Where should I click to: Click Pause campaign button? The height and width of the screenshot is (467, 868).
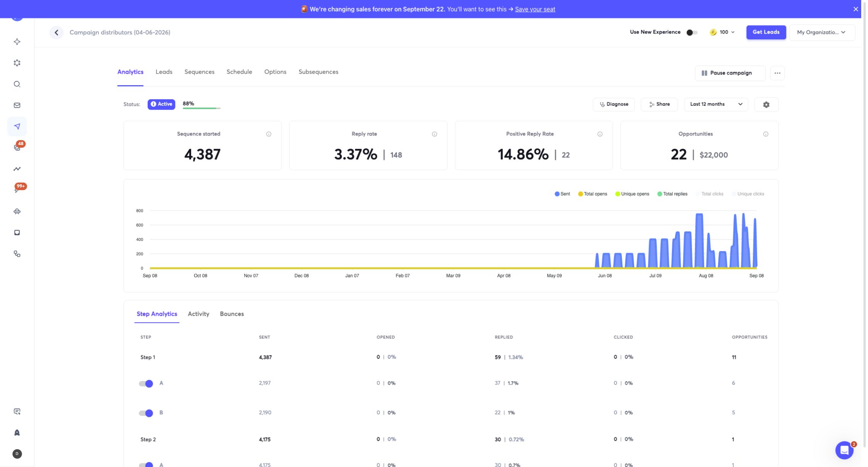[730, 73]
